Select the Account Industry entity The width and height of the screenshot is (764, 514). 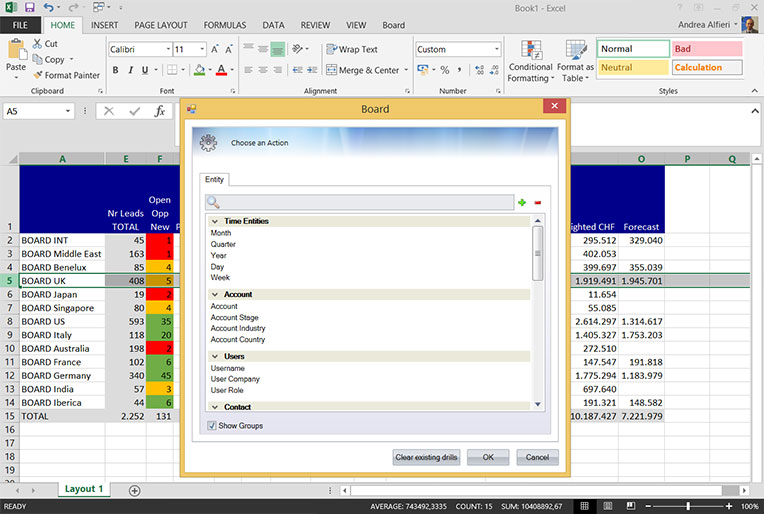[x=238, y=328]
